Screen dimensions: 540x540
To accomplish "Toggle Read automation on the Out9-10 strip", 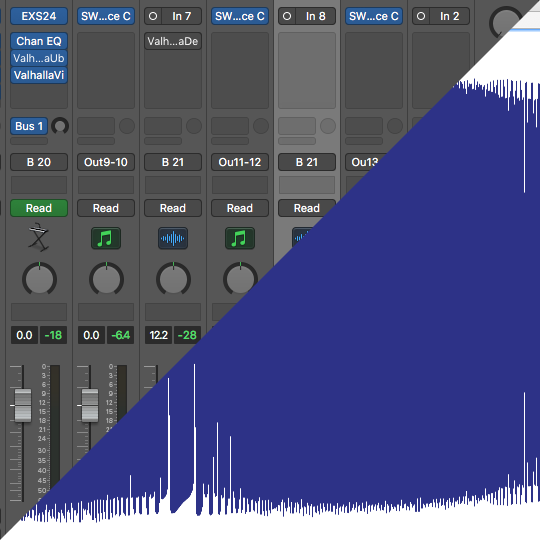I will [x=106, y=208].
